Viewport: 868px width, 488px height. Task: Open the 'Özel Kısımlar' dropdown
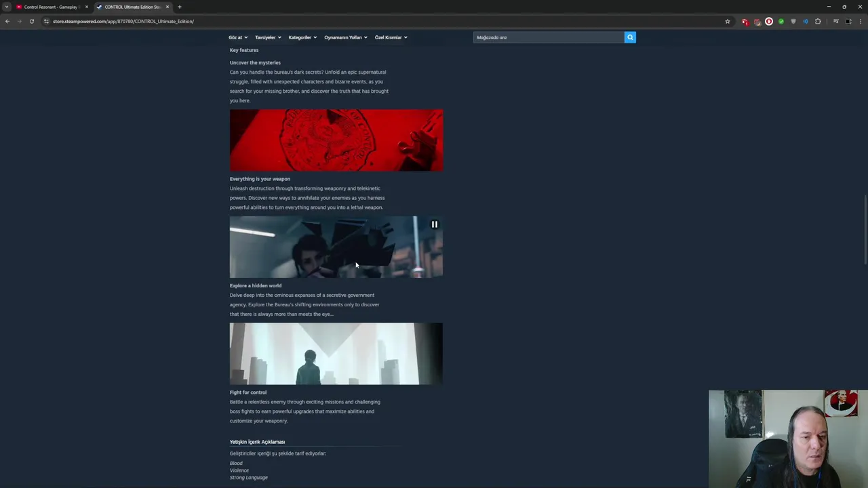click(391, 37)
